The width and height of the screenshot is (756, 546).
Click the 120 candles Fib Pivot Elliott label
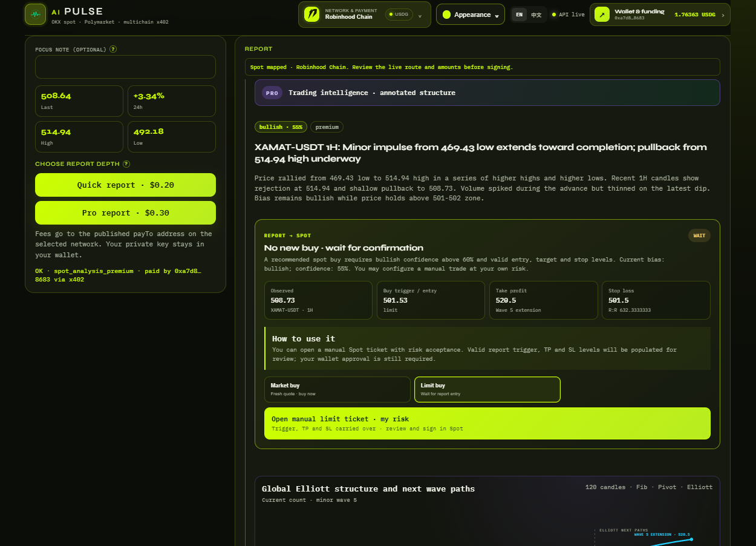649,487
